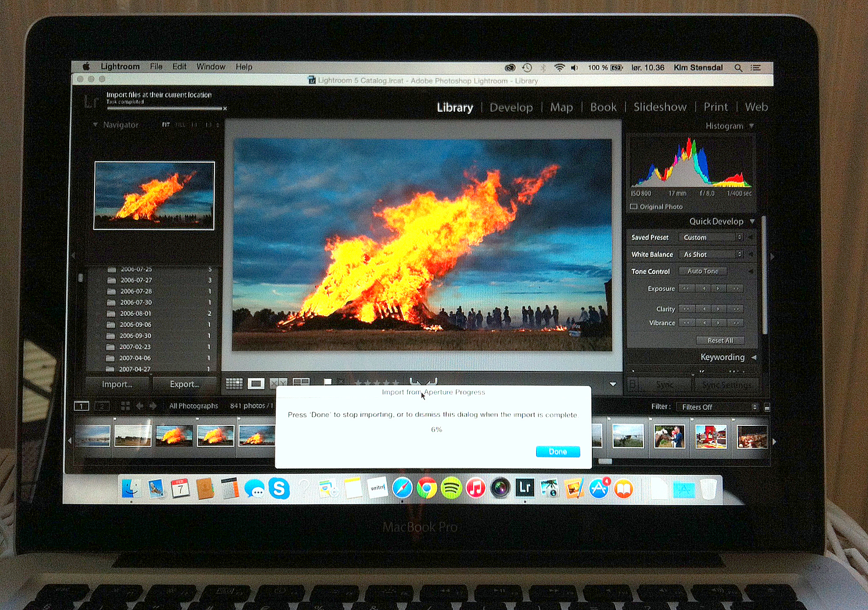
Task: Increase Exposure with single right arrow
Action: (x=718, y=289)
